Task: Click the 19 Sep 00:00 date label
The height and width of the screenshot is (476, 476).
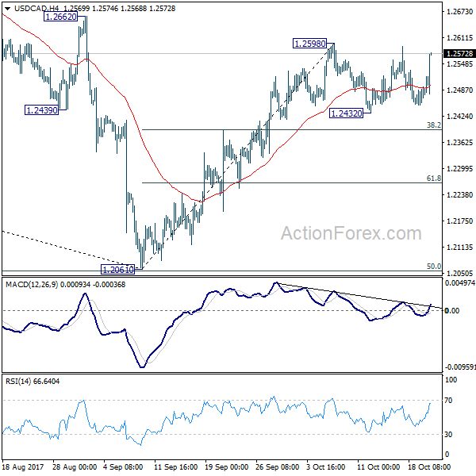Action: tap(226, 467)
